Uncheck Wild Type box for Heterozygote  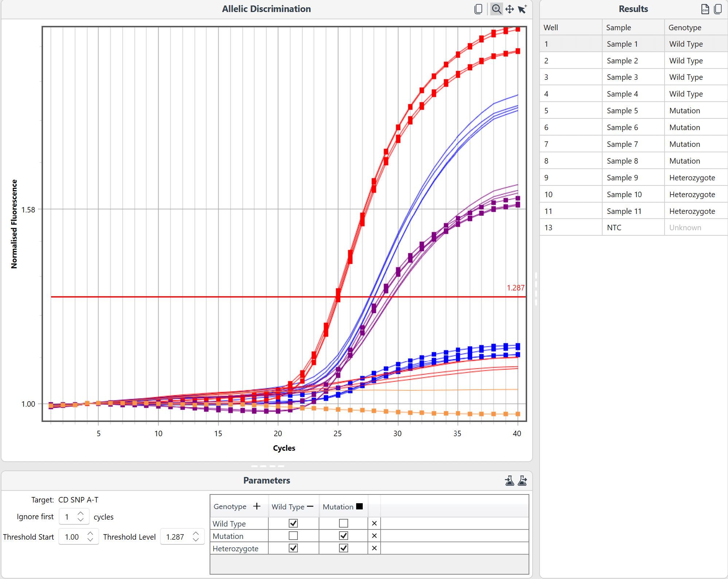(293, 548)
